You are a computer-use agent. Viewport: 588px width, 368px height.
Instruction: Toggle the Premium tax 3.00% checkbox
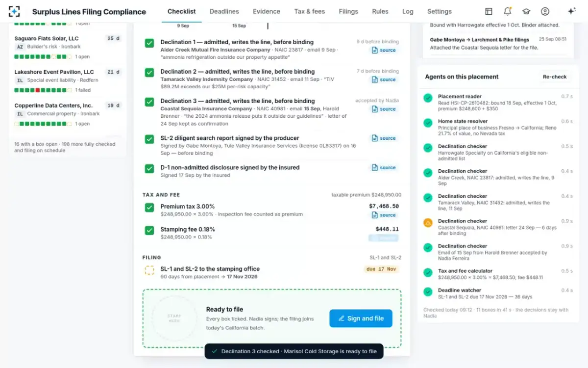click(x=149, y=208)
